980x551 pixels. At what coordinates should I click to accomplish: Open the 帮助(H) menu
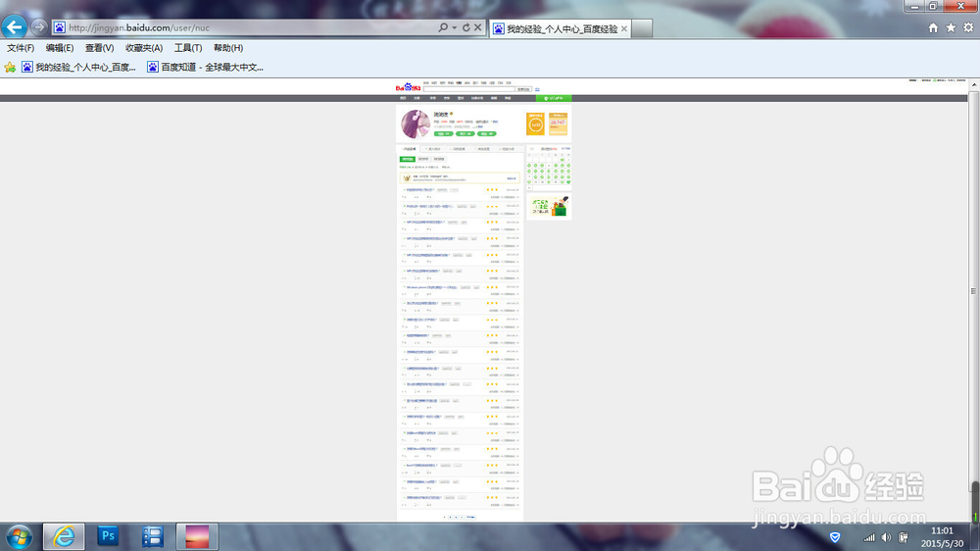point(228,47)
